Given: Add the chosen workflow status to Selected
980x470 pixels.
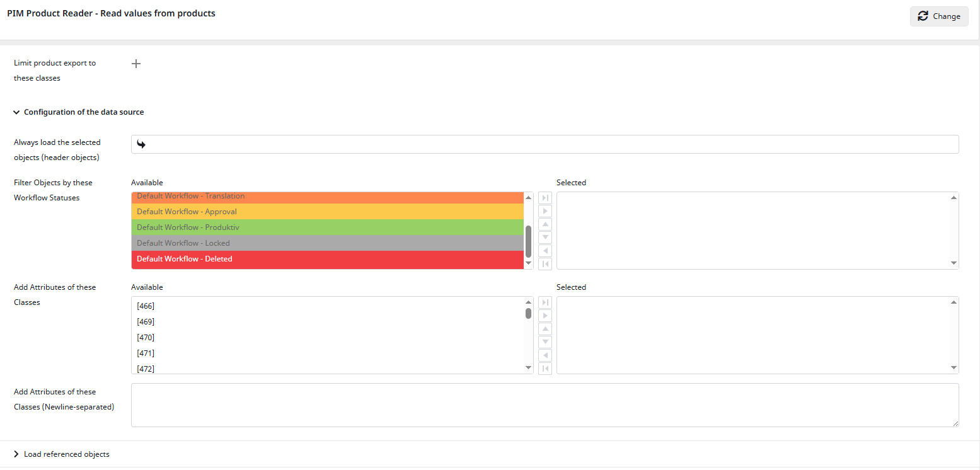Looking at the screenshot, I should pyautogui.click(x=545, y=211).
